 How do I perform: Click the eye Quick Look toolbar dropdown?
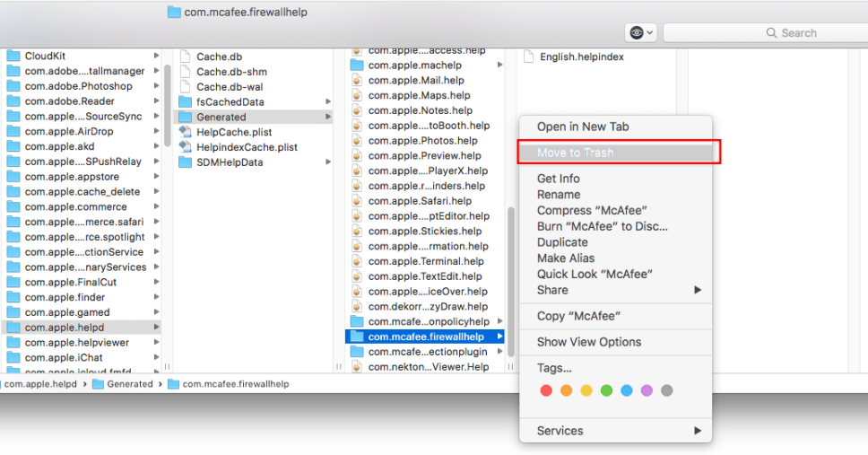point(641,32)
